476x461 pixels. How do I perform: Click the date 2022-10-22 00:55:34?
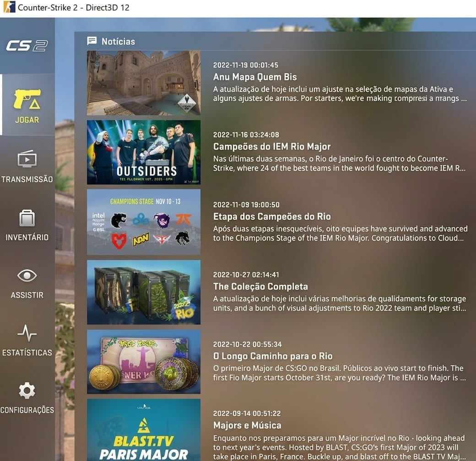[x=248, y=344]
